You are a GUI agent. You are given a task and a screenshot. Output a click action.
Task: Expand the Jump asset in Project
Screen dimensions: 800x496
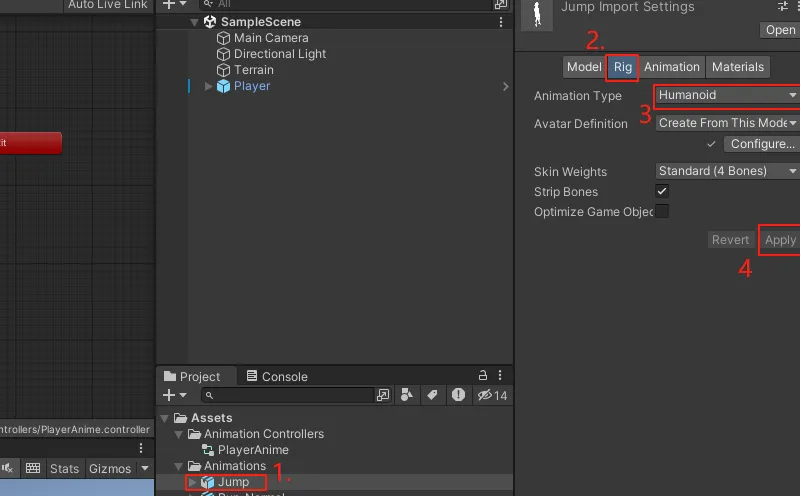pos(192,482)
